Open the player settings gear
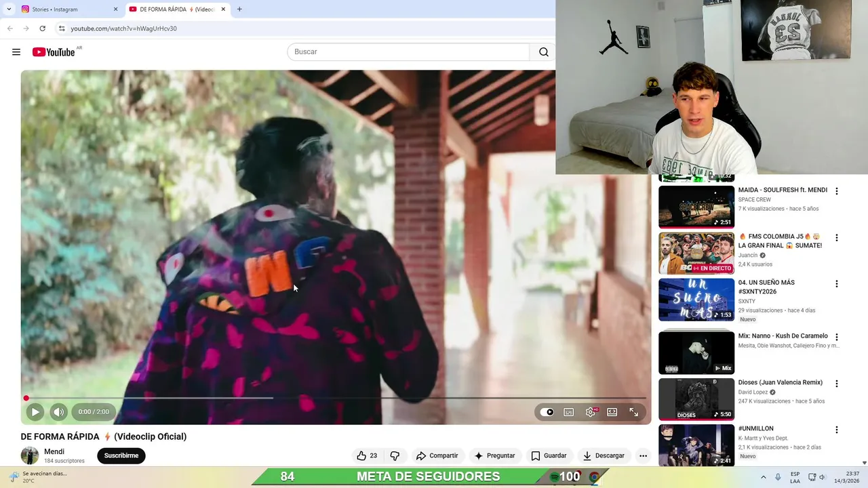868x488 pixels. 591,412
